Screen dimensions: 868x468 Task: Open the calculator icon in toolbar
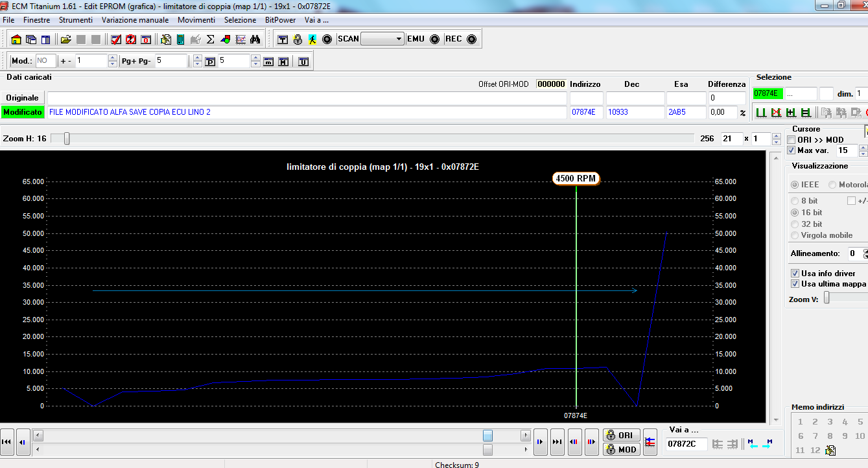180,40
